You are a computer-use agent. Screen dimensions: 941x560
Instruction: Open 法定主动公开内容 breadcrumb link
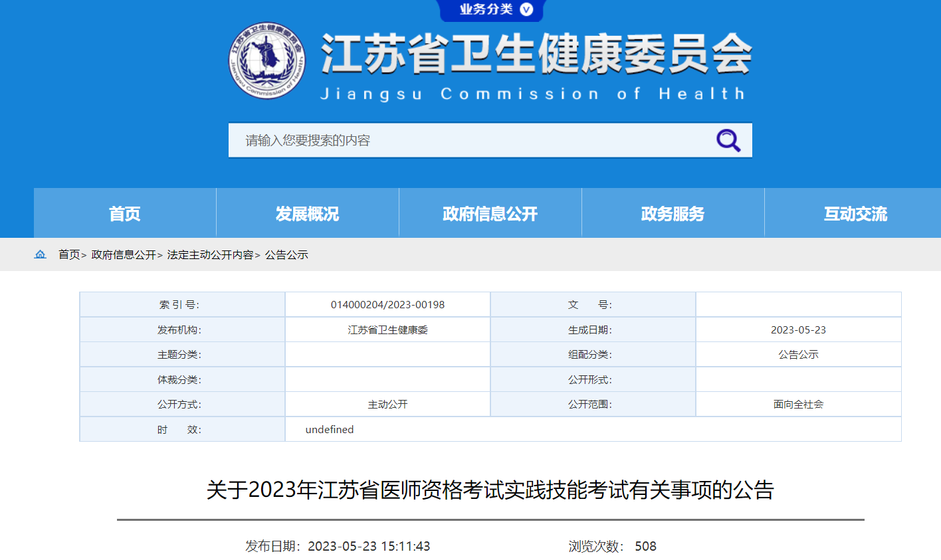point(210,254)
